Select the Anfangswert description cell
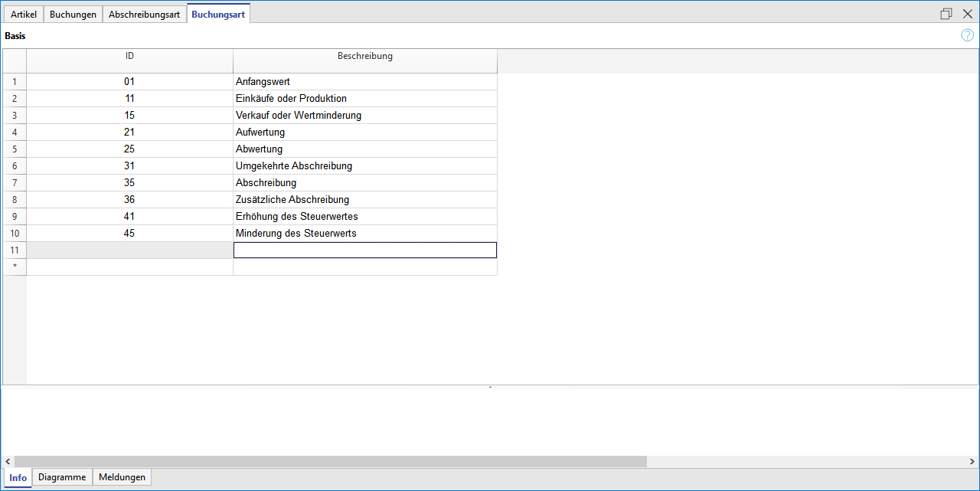 364,81
